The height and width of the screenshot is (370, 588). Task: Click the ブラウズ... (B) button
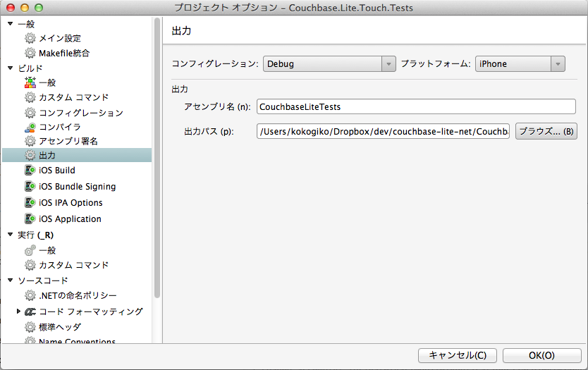coord(546,131)
